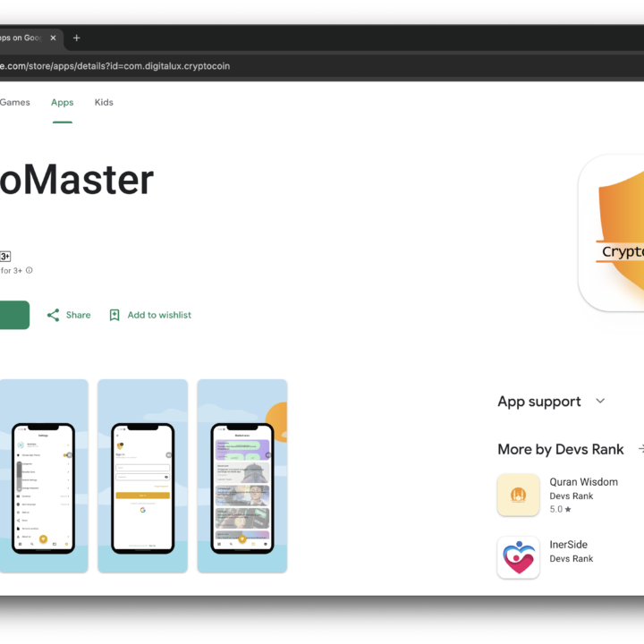The height and width of the screenshot is (644, 644).
Task: Click the green Install button
Action: [x=14, y=315]
